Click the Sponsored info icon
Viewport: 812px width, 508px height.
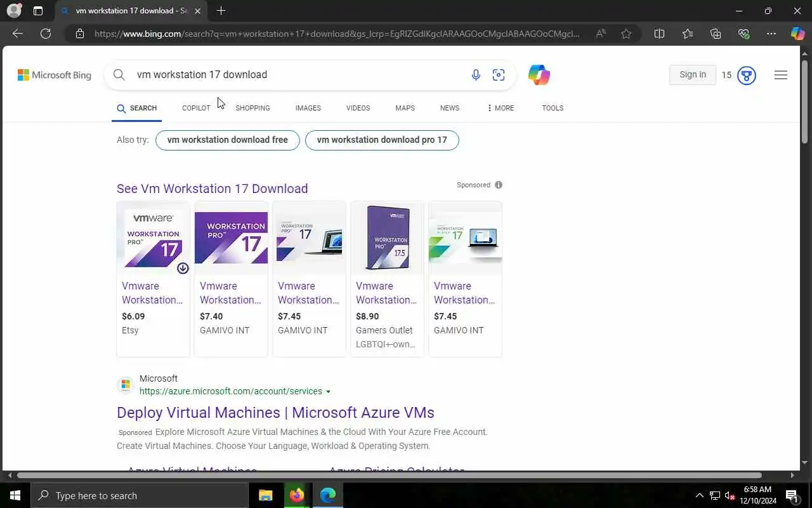(x=499, y=185)
